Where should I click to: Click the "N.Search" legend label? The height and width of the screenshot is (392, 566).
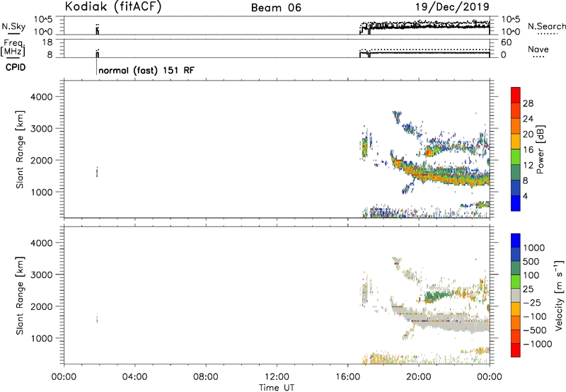click(x=546, y=26)
